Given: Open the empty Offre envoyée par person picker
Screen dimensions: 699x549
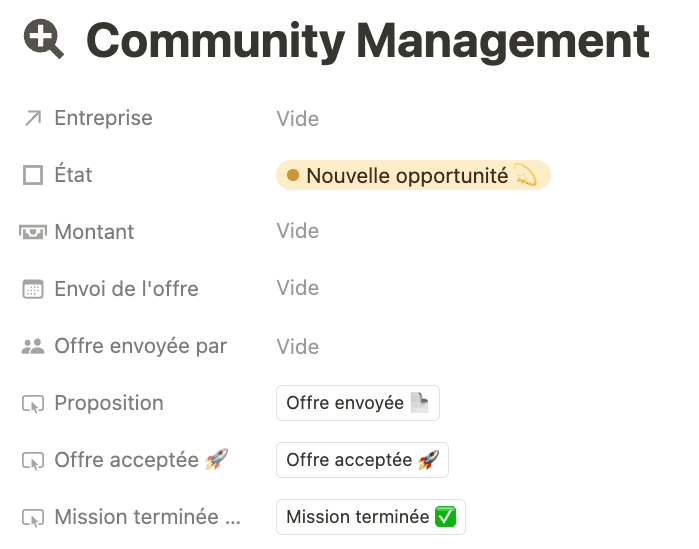Looking at the screenshot, I should [298, 347].
